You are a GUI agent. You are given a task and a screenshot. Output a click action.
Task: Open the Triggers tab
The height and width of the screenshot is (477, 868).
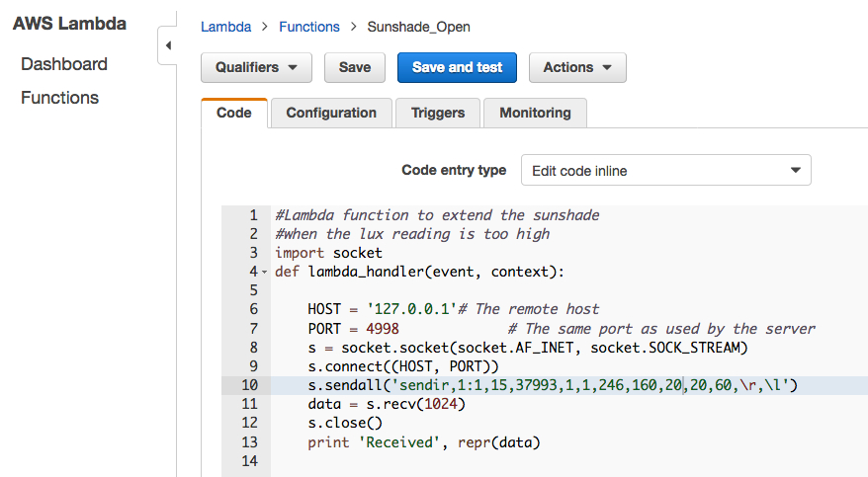click(x=438, y=113)
